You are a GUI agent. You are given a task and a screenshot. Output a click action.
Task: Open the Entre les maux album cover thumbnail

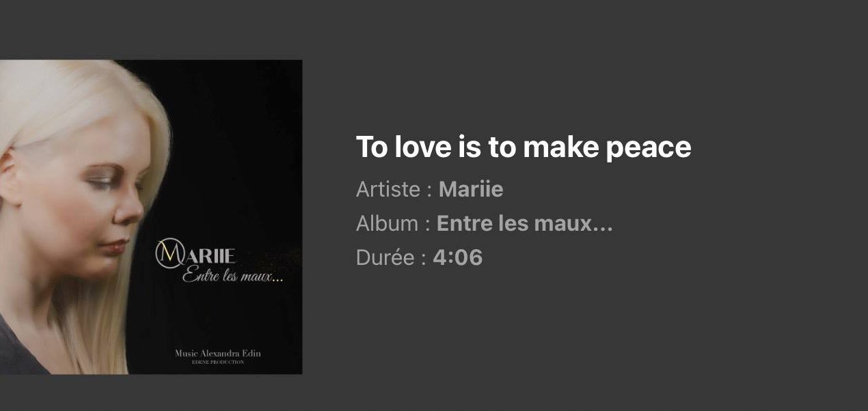pyautogui.click(x=151, y=217)
